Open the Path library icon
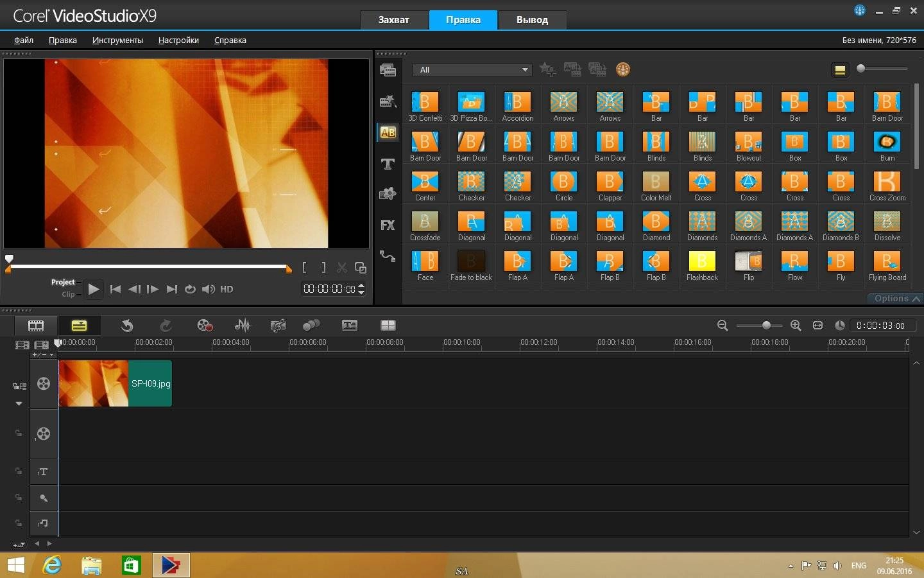Viewport: 924px width, 578px height. [x=388, y=256]
